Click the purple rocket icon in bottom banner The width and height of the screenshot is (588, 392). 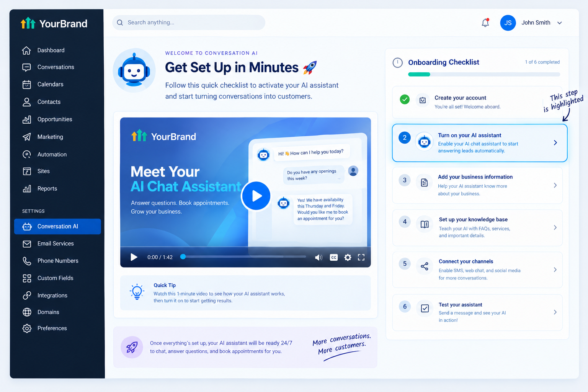click(x=132, y=347)
